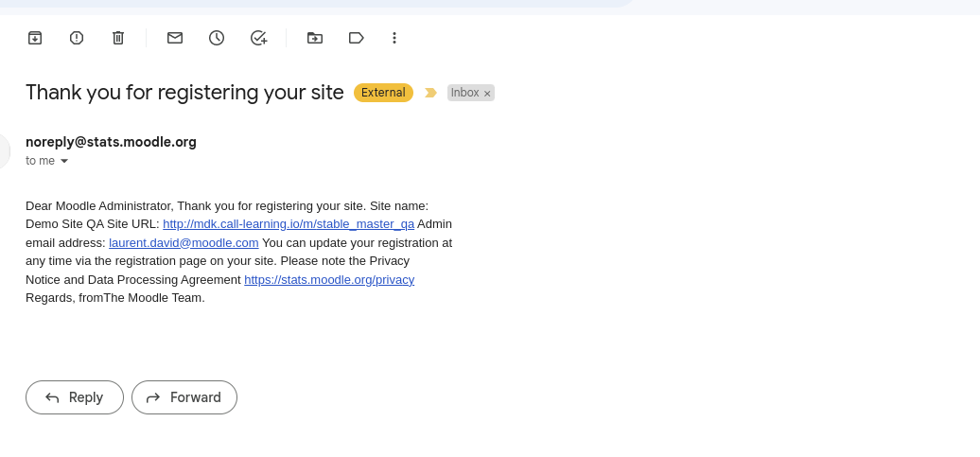980x457 pixels.
Task: Click the Forward button
Action: [184, 397]
